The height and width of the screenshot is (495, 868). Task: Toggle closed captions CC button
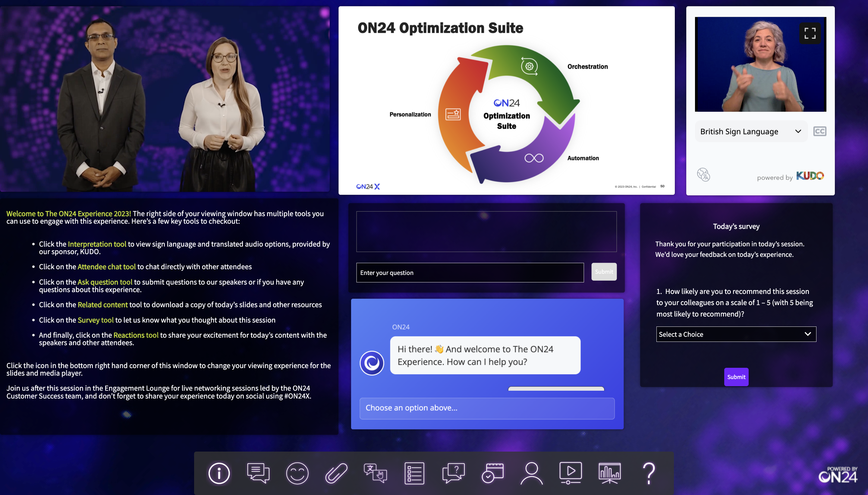pyautogui.click(x=820, y=131)
